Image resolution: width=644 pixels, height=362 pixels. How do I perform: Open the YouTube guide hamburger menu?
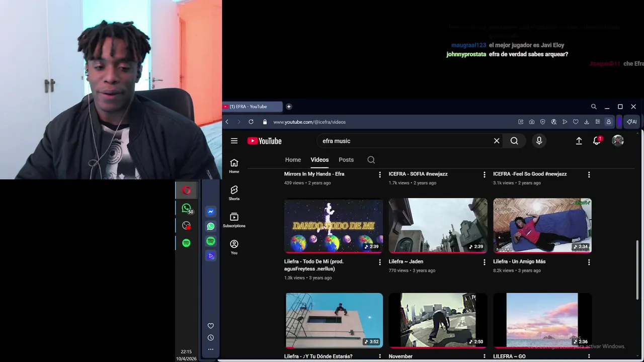234,141
